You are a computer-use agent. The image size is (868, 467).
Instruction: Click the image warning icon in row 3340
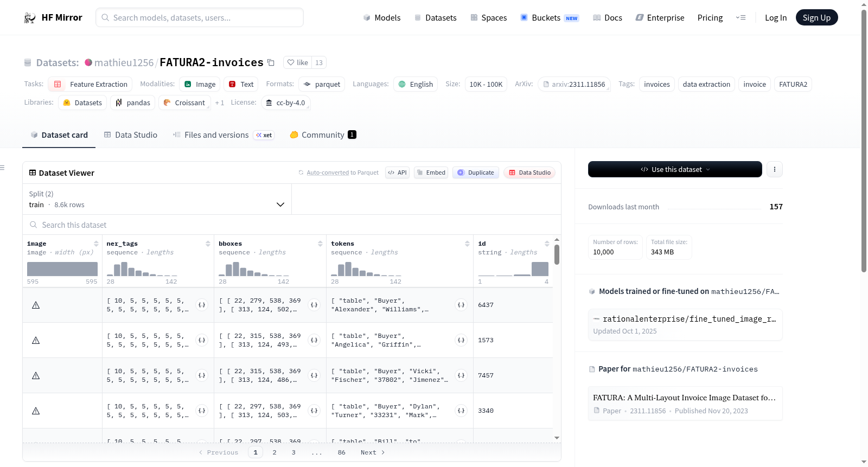click(x=36, y=411)
